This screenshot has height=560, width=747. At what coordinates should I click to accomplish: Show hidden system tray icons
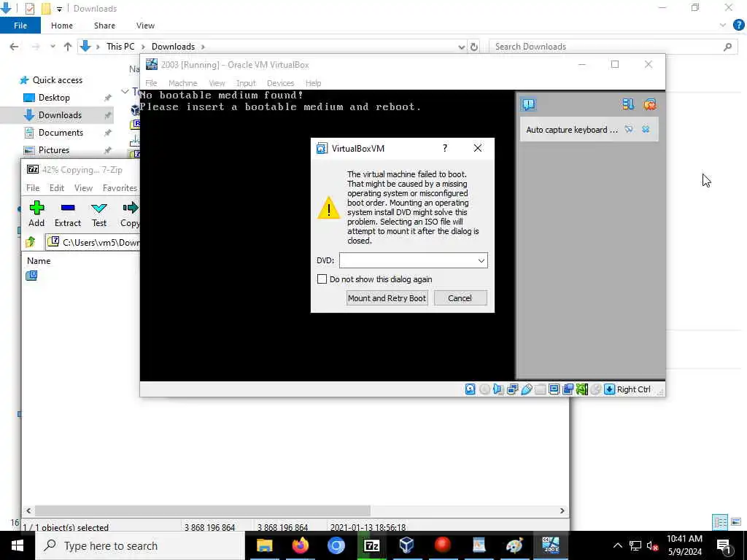[617, 545]
